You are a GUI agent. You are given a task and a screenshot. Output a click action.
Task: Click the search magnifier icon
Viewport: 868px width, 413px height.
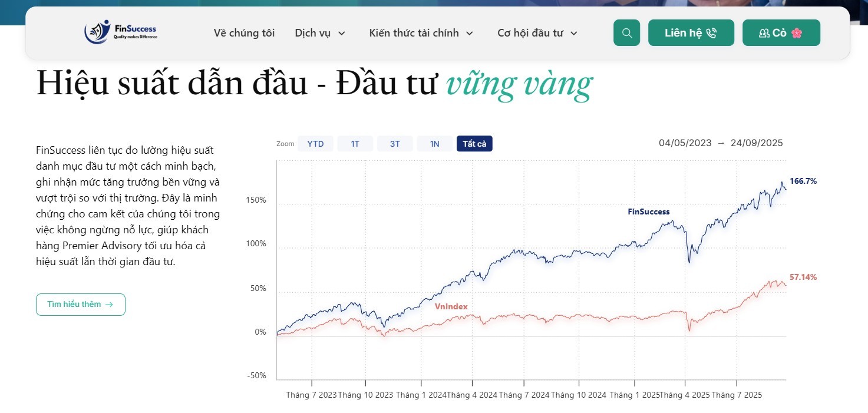pyautogui.click(x=626, y=33)
